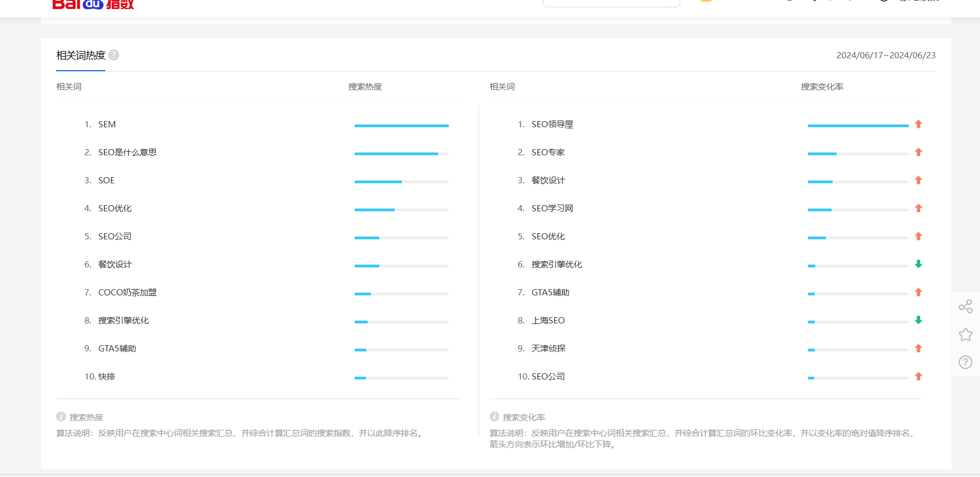980x477 pixels.
Task: Click the up arrow beside 餐饮设计 change rate
Action: coord(918,180)
